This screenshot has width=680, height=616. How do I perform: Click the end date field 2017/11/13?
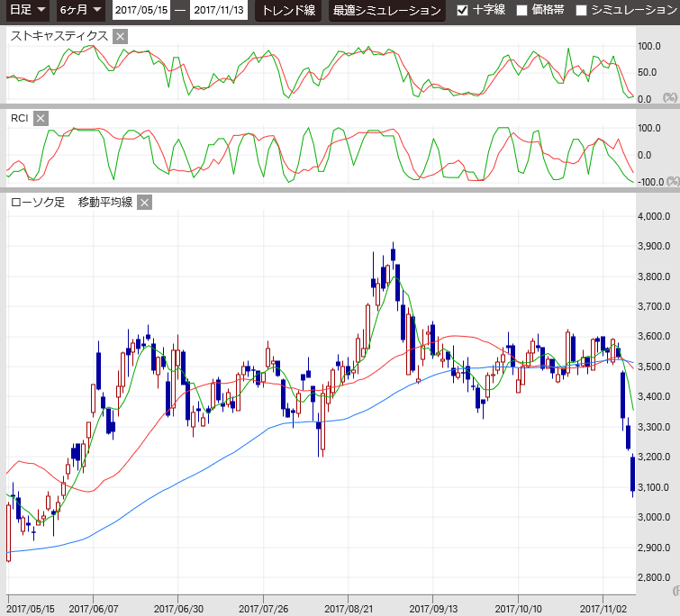[220, 11]
